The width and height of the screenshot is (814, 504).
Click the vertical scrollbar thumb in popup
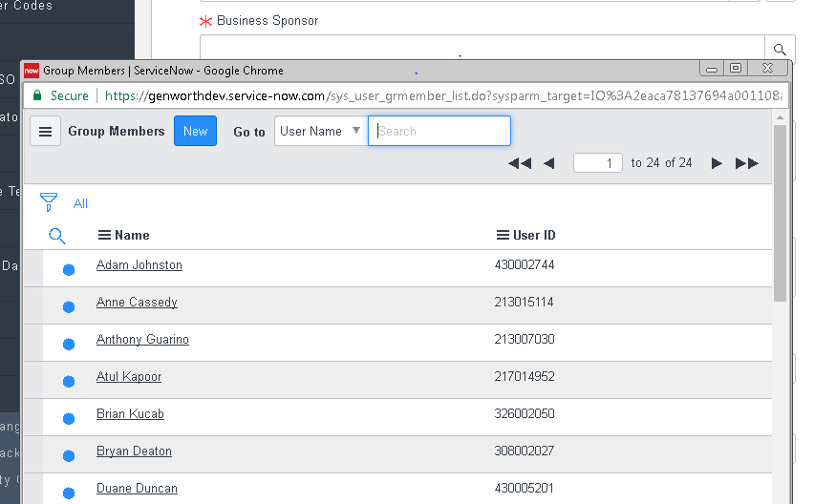click(x=780, y=213)
